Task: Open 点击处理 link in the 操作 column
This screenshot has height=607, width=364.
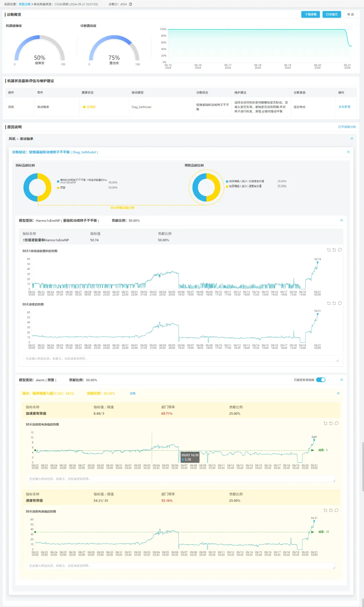Action: pos(344,107)
